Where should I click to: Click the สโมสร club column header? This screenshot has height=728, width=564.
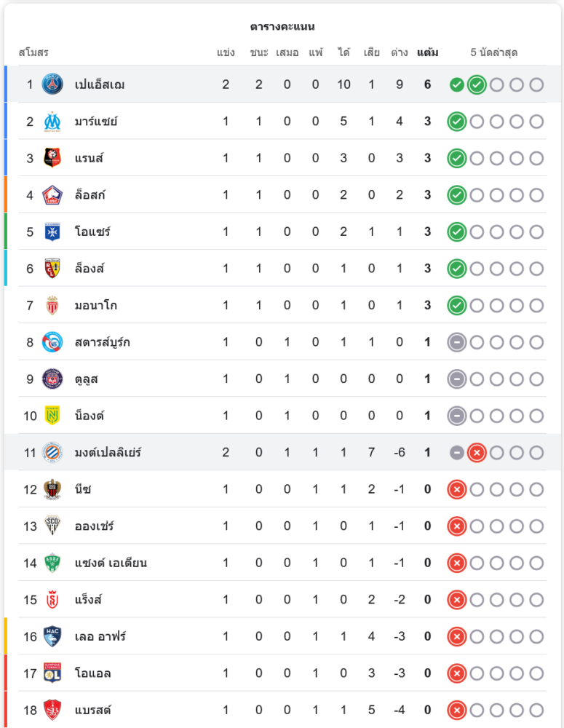tap(33, 53)
